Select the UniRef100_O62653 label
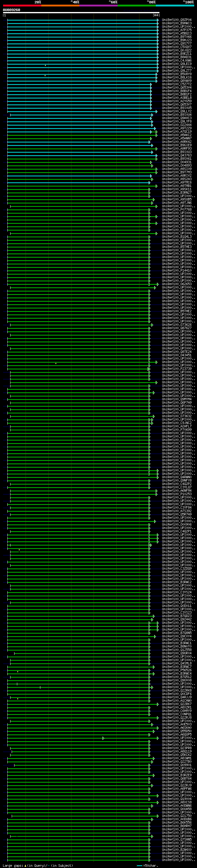The height and width of the screenshot is (868, 197). [177, 284]
